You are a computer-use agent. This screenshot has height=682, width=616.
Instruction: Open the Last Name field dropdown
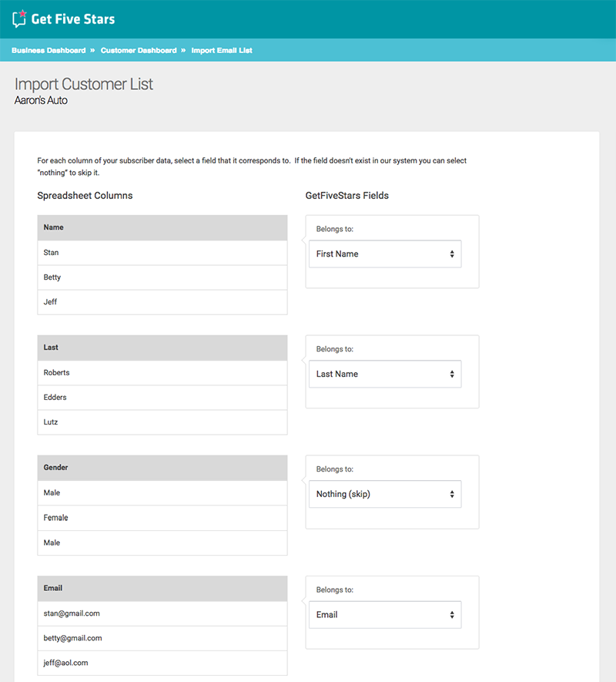click(x=385, y=374)
